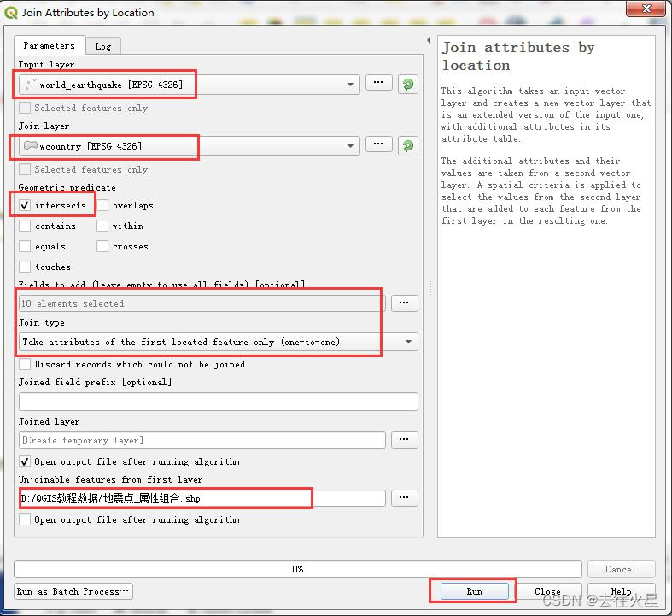Click the Joined field prefix input

pos(218,402)
